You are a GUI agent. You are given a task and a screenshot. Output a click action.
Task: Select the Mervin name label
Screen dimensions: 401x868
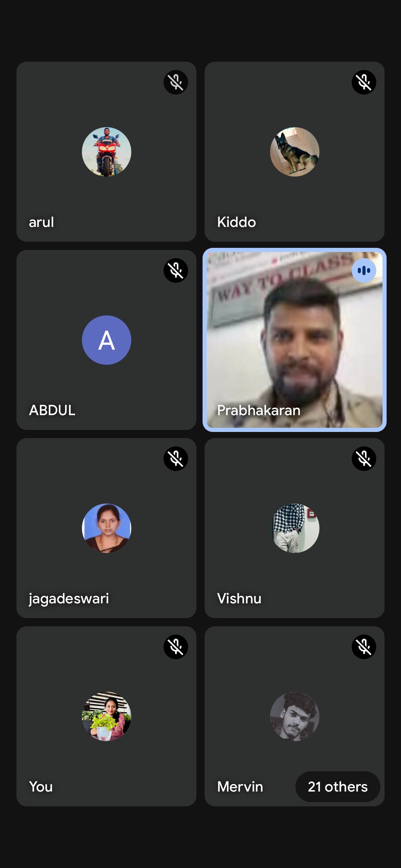point(240,787)
